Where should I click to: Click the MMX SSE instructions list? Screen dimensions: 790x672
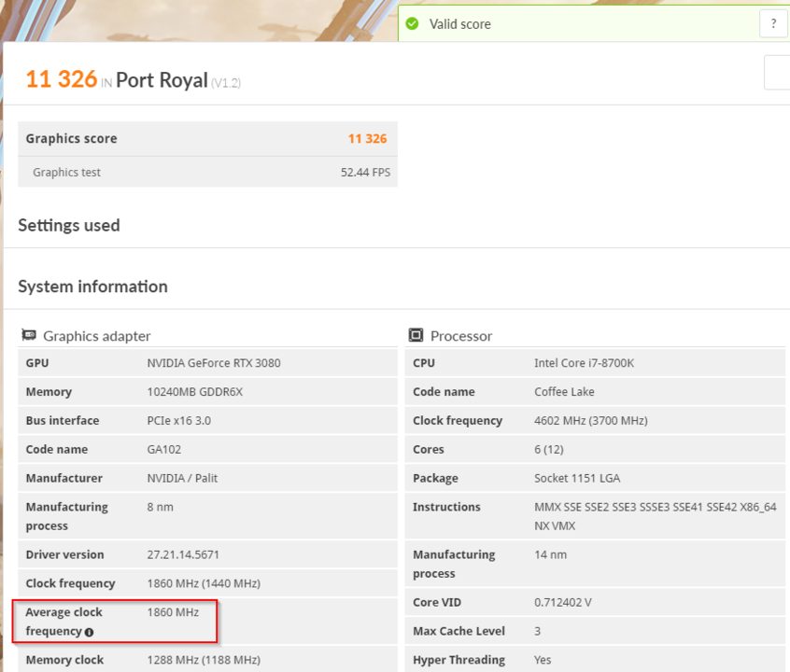pyautogui.click(x=655, y=516)
